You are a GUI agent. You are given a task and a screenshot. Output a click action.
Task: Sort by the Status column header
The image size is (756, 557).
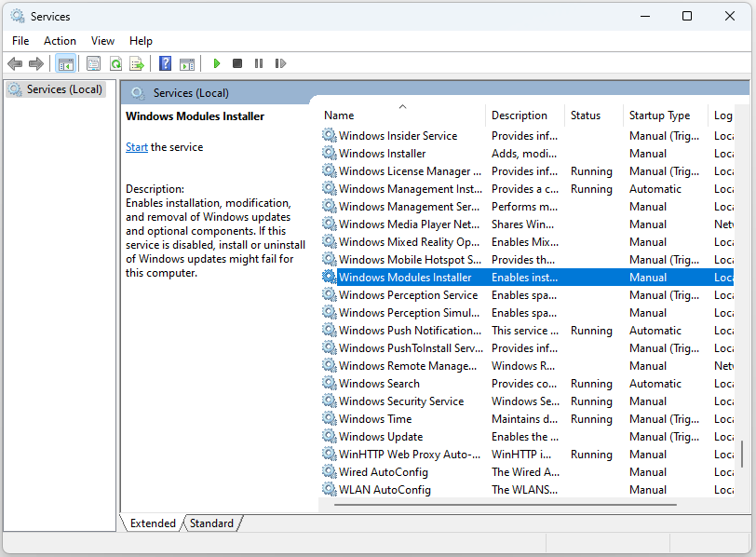[x=593, y=115]
